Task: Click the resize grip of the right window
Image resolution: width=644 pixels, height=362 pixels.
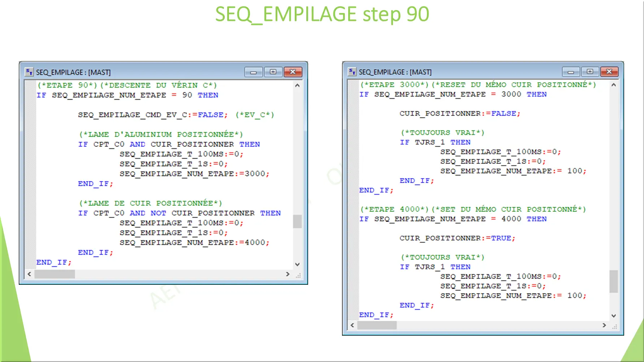Action: 615,327
